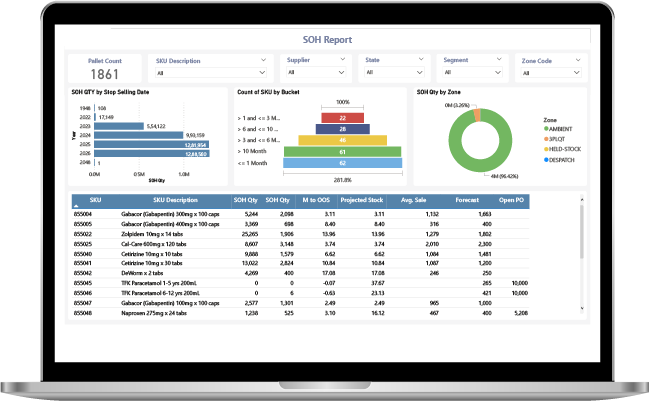Click the '> 10 Month' bucket label
The image size is (649, 401).
coord(252,151)
